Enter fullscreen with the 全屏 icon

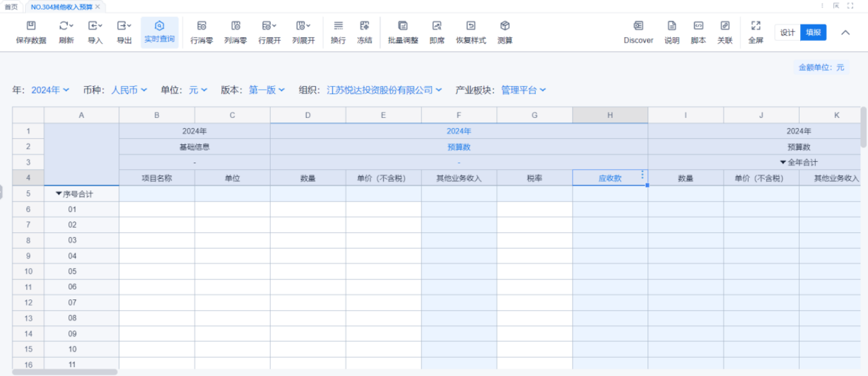tap(756, 26)
